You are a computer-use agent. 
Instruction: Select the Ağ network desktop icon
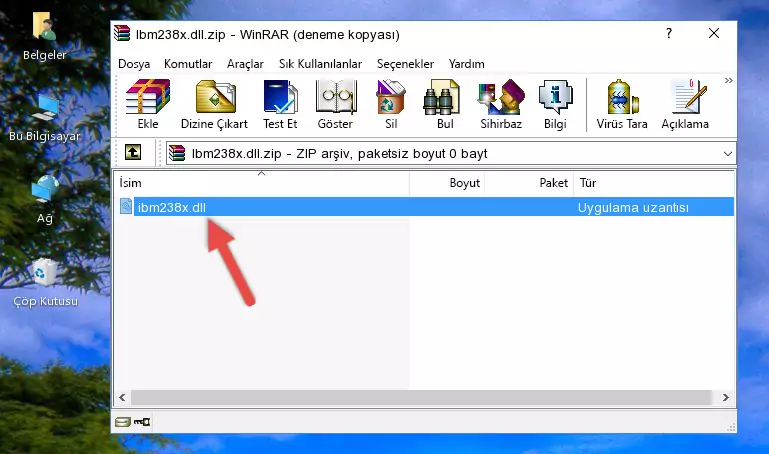[45, 200]
